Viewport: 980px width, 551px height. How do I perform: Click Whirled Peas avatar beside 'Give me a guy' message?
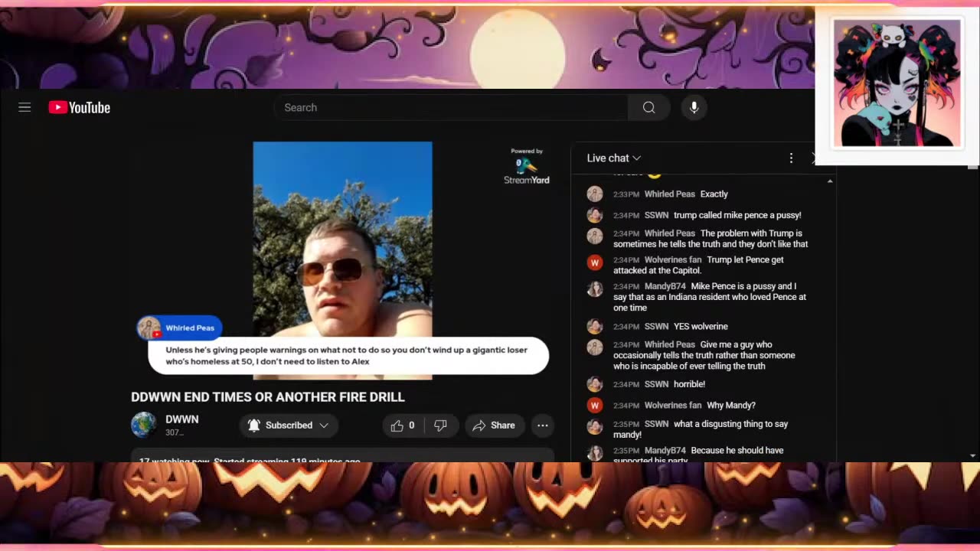(x=595, y=347)
